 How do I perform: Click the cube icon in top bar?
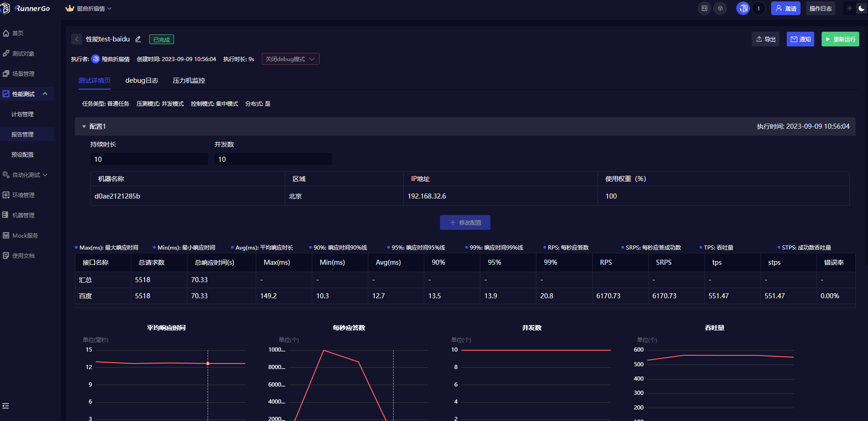coord(720,8)
